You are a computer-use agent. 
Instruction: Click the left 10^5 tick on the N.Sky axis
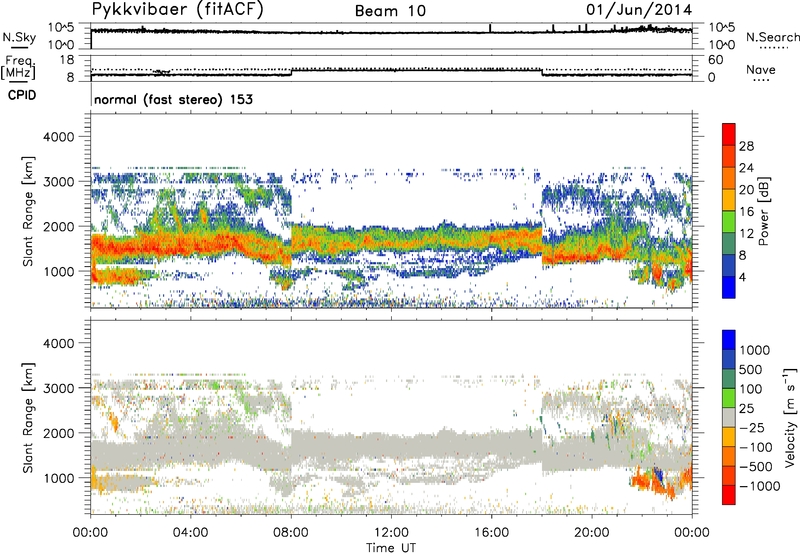click(61, 27)
